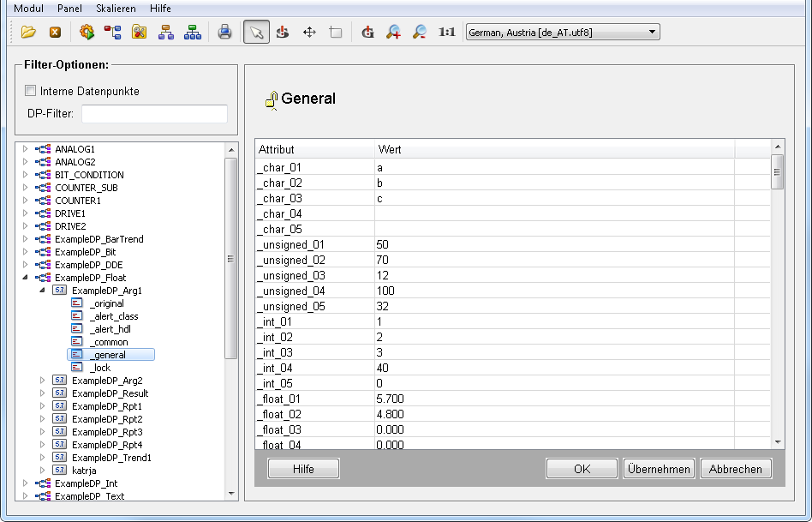The height and width of the screenshot is (522, 812).
Task: Click the attribute table vertical scrollbar thumb
Action: pos(777,171)
